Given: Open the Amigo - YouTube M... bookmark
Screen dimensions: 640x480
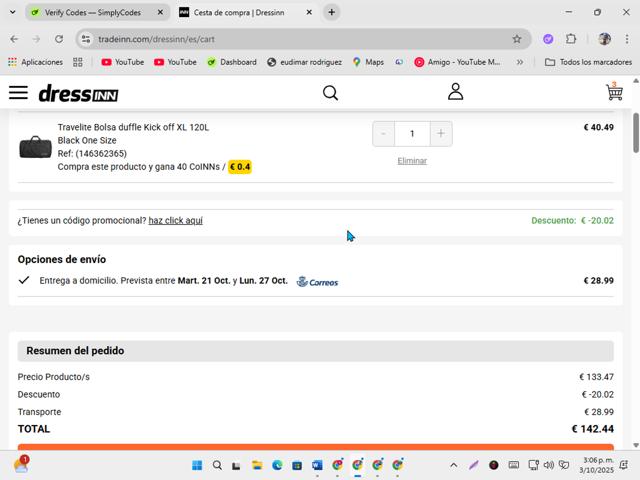Looking at the screenshot, I should coord(457,62).
